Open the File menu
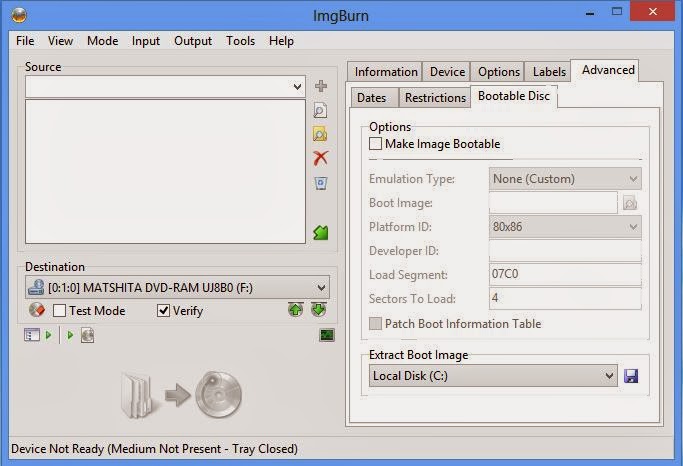This screenshot has width=683, height=466. point(25,41)
